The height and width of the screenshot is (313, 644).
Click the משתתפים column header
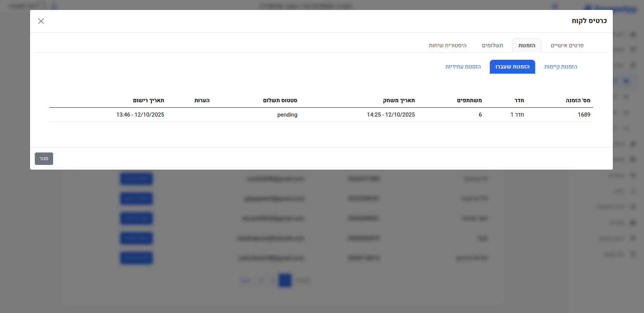click(x=469, y=100)
